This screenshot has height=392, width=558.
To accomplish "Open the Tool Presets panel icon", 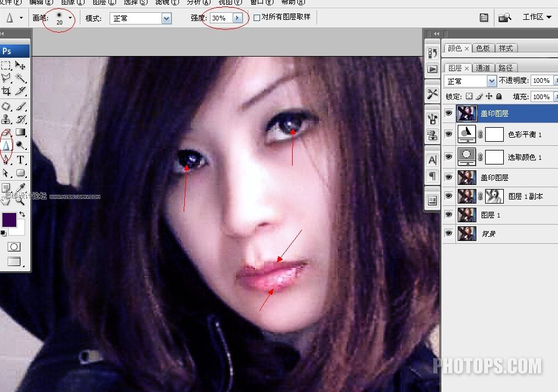I will [433, 94].
